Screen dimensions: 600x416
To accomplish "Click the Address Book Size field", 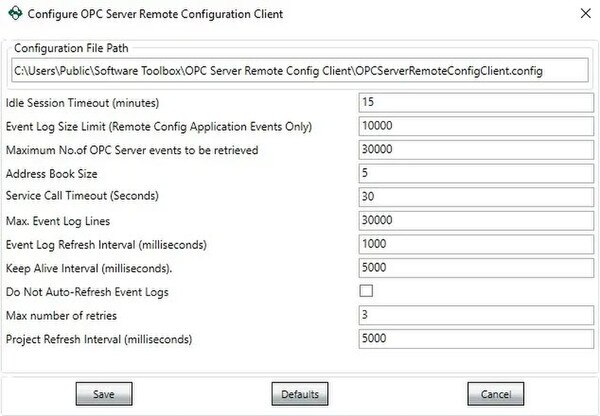I will tap(476, 173).
